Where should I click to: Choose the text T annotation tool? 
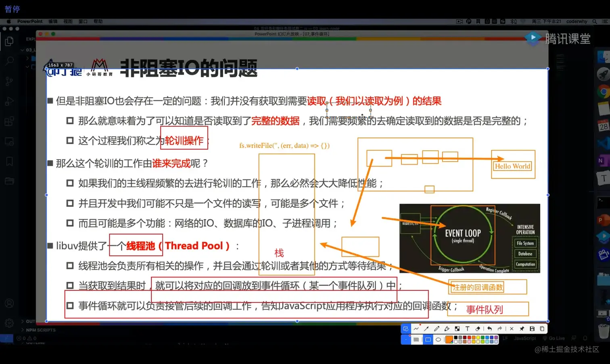(x=468, y=329)
